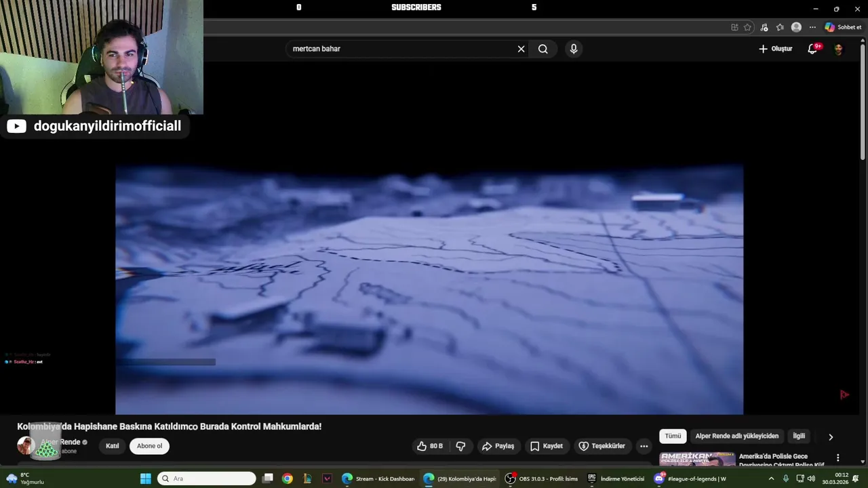This screenshot has height=488, width=868.
Task: Show hidden system tray icons chevron
Action: [x=771, y=479]
